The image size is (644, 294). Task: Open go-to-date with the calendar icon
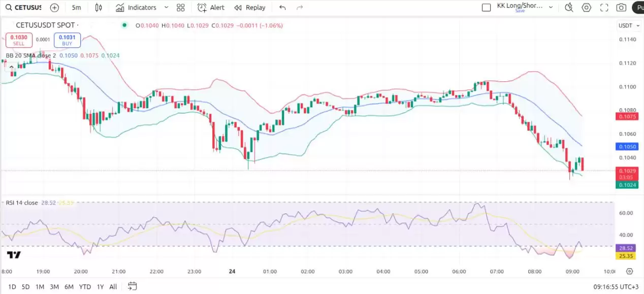pyautogui.click(x=132, y=286)
